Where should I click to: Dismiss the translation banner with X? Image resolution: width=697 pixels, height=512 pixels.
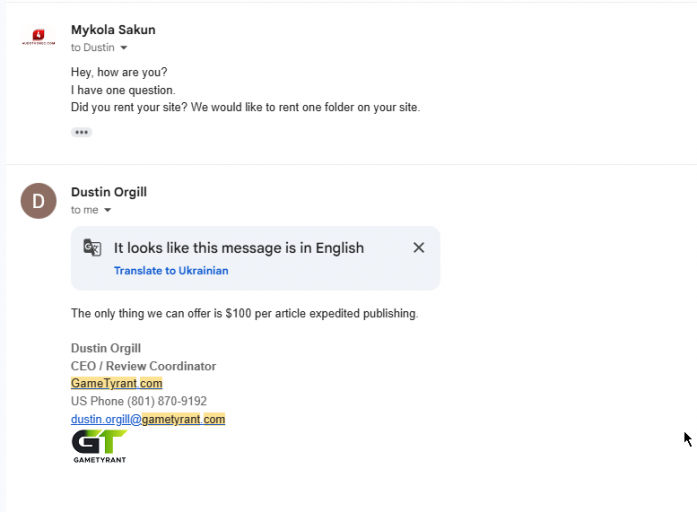419,248
